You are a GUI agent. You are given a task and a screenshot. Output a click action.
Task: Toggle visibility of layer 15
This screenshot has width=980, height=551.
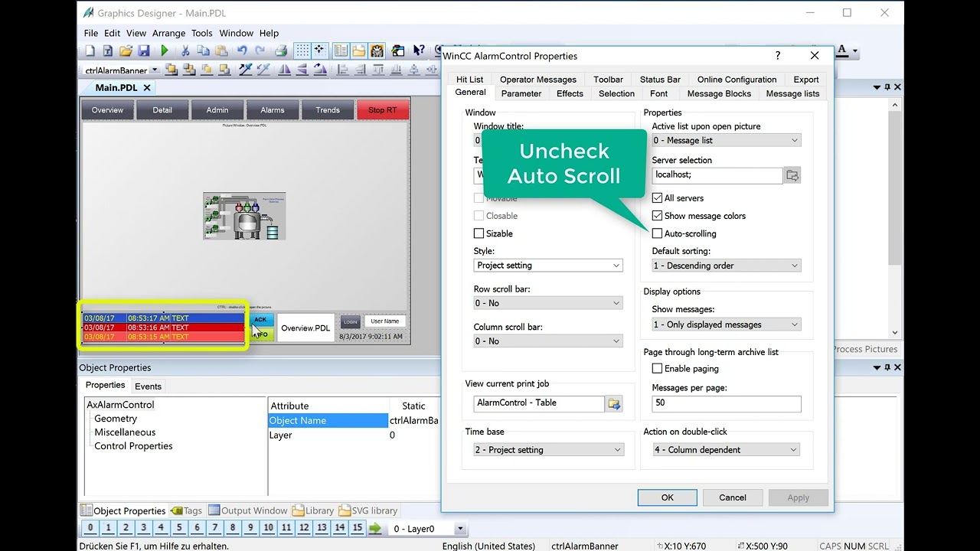coord(358,528)
